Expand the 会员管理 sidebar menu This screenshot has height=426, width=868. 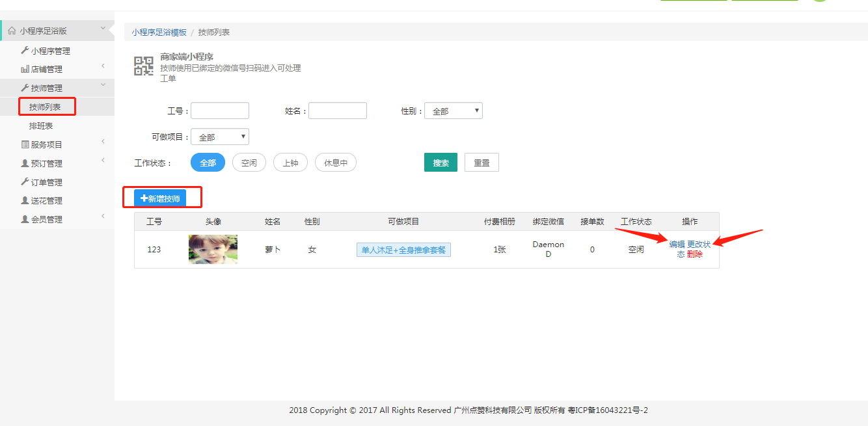coord(47,219)
